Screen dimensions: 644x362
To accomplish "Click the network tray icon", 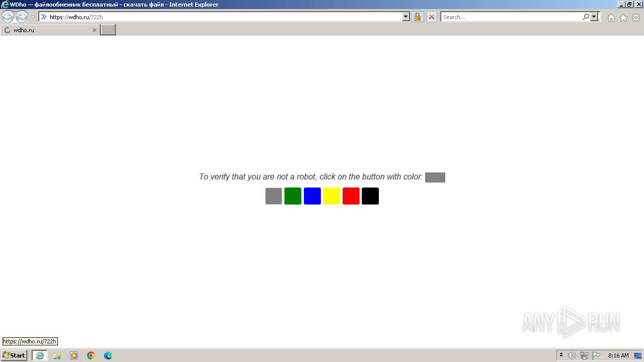I will [584, 355].
